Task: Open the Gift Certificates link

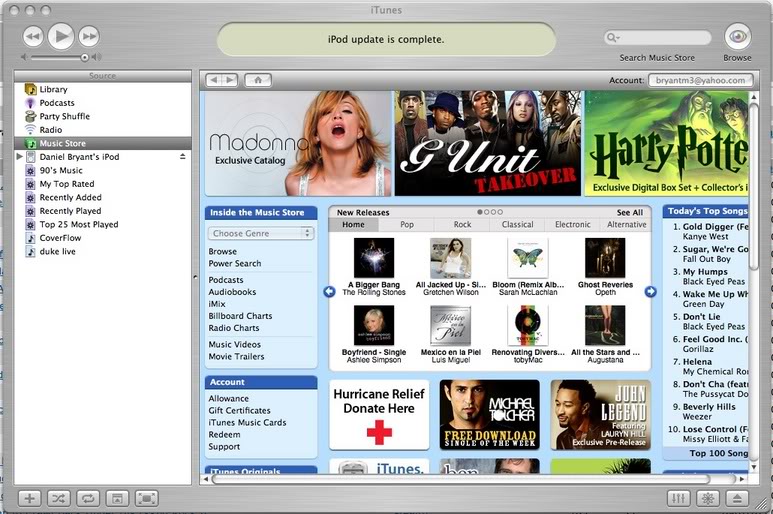Action: 239,411
